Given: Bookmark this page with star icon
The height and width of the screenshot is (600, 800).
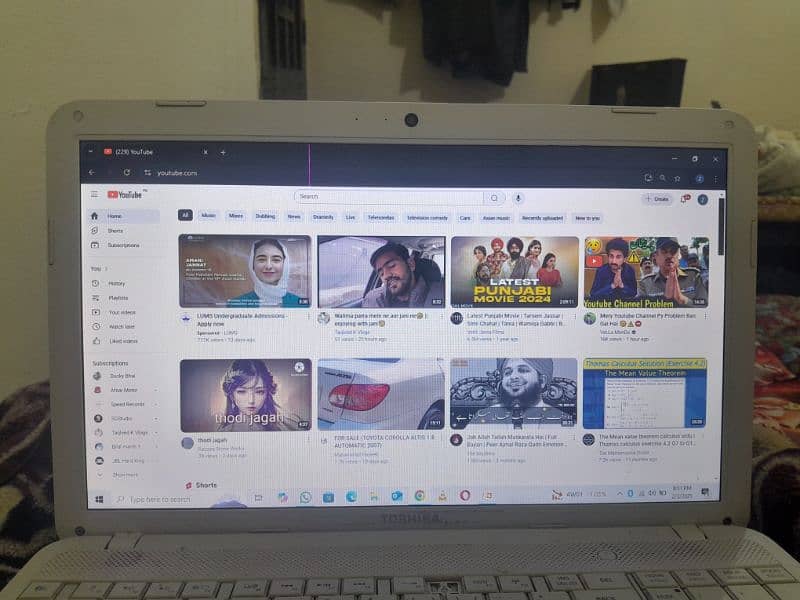Looking at the screenshot, I should (x=677, y=178).
